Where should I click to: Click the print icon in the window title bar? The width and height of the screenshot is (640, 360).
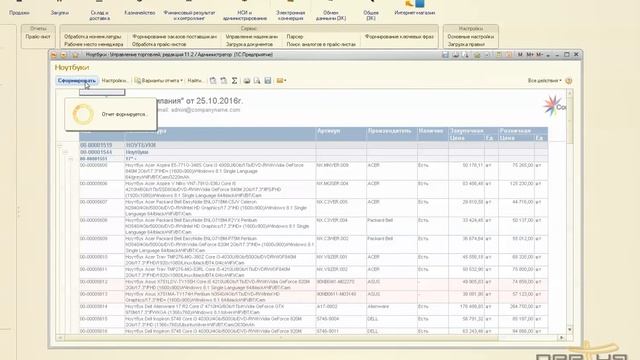coord(456,55)
